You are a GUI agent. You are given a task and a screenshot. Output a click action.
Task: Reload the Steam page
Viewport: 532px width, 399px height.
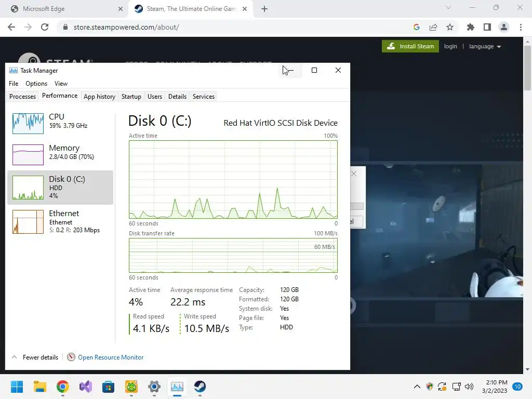pos(45,27)
